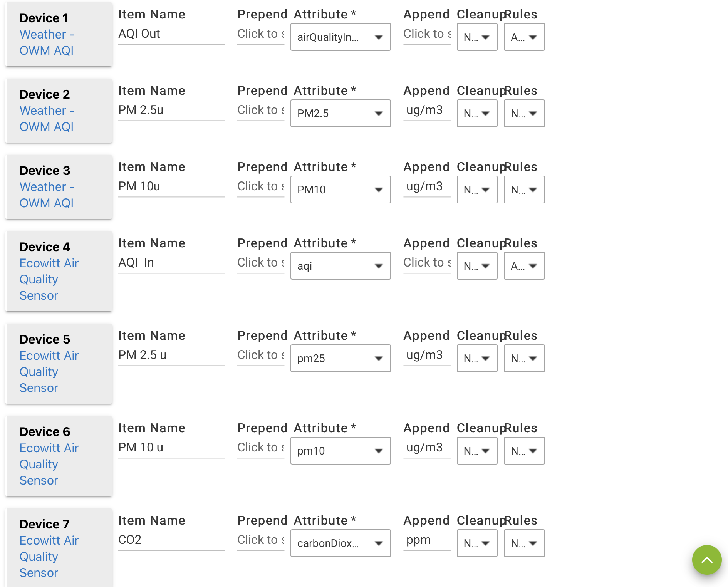728x587 pixels.
Task: Edit the ppm Append field for Device 7
Action: 426,540
